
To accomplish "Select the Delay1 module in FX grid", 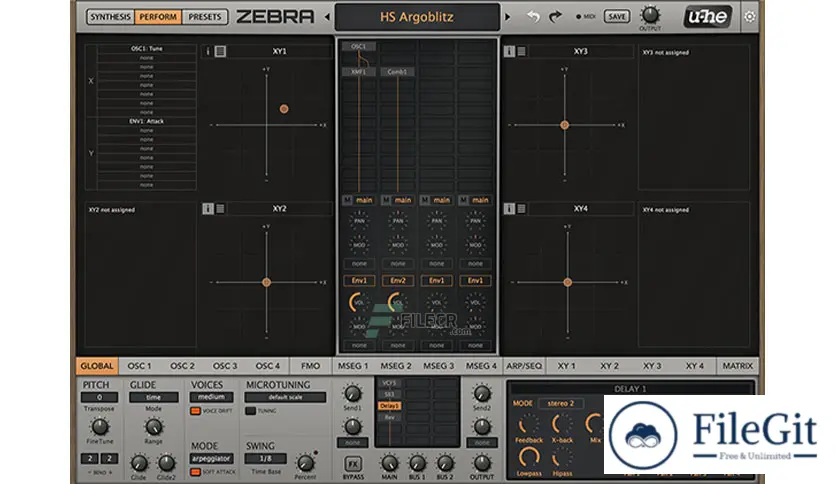I will point(389,406).
